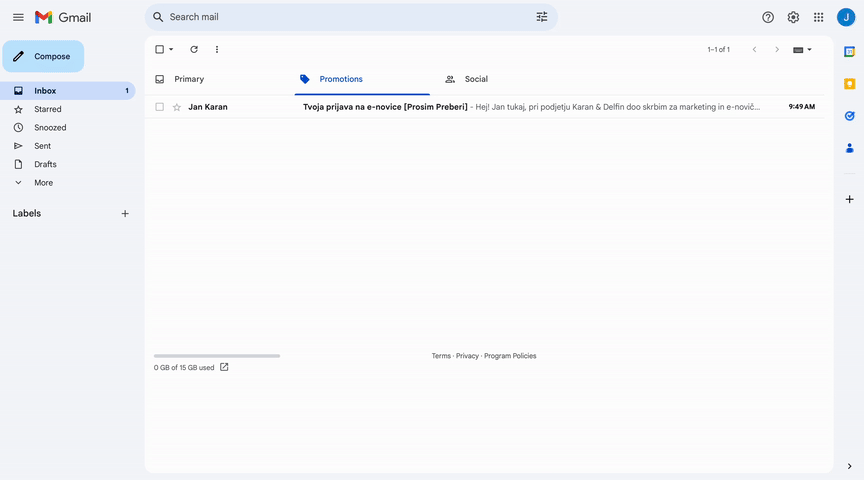Open the account avatar J

pos(846,17)
